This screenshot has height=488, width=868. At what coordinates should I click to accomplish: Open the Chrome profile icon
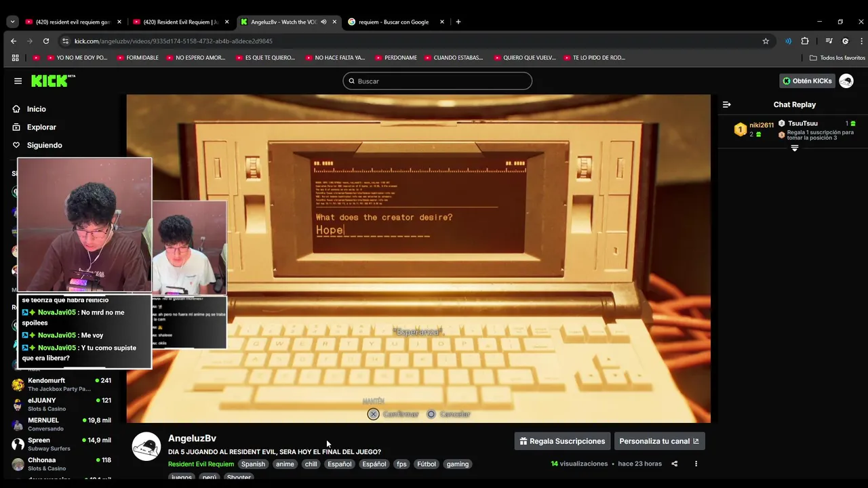point(845,41)
